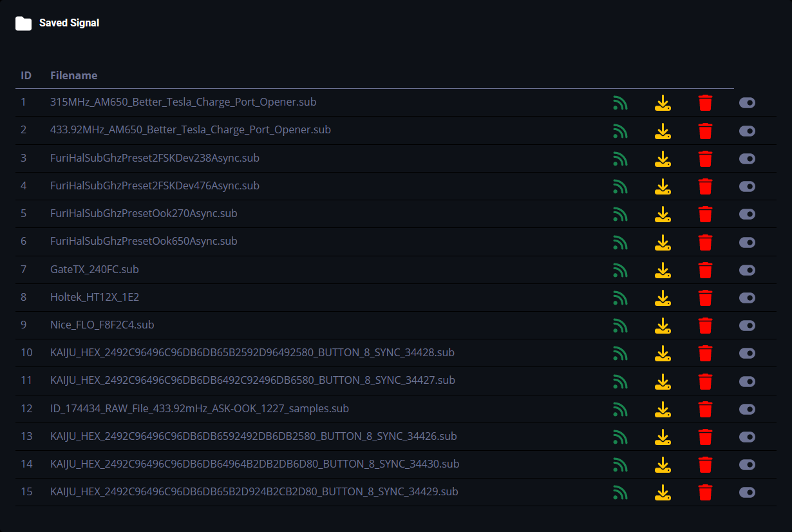Screen dimensions: 792x532
Task: Transmit KAIJU signal ending SYNC_34429
Action: point(619,493)
